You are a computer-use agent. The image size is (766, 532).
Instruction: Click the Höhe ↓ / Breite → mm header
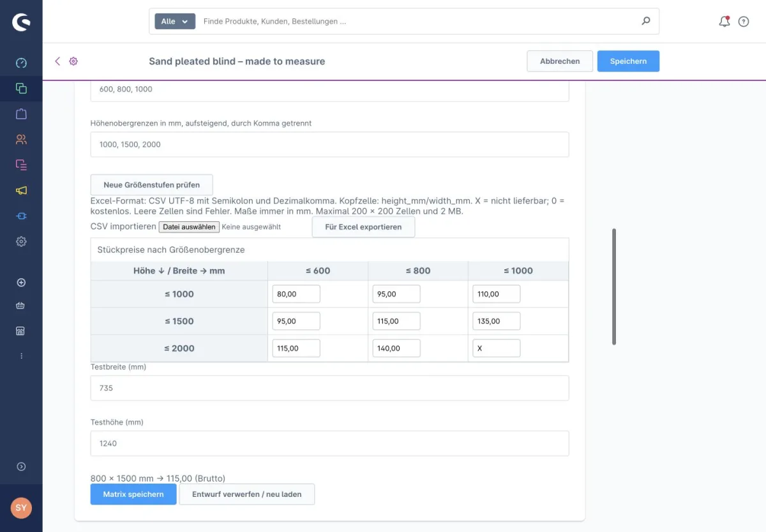(179, 270)
